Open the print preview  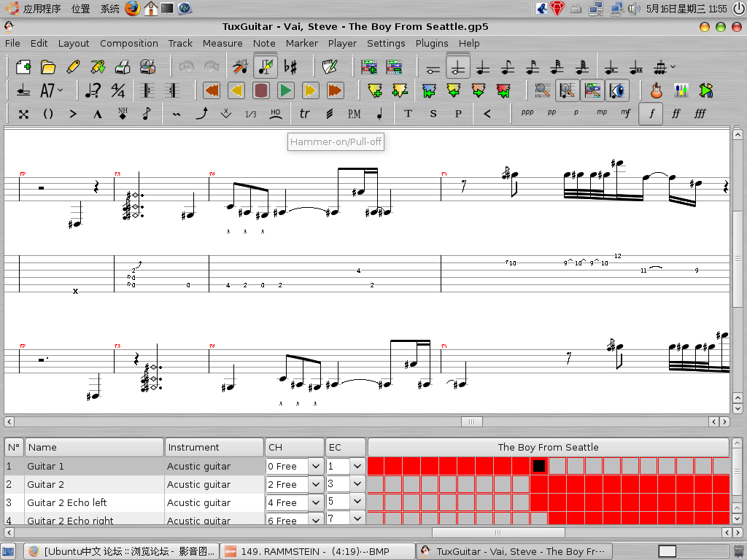pyautogui.click(x=147, y=66)
